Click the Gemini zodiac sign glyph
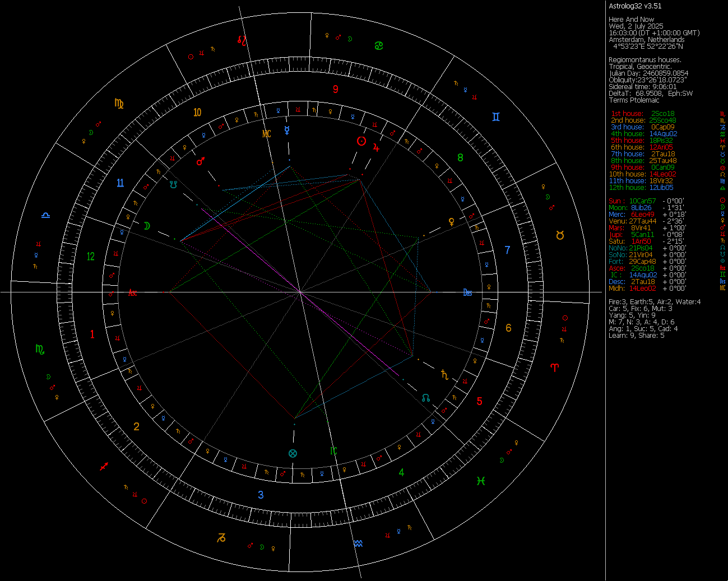728x581 pixels. click(x=496, y=117)
